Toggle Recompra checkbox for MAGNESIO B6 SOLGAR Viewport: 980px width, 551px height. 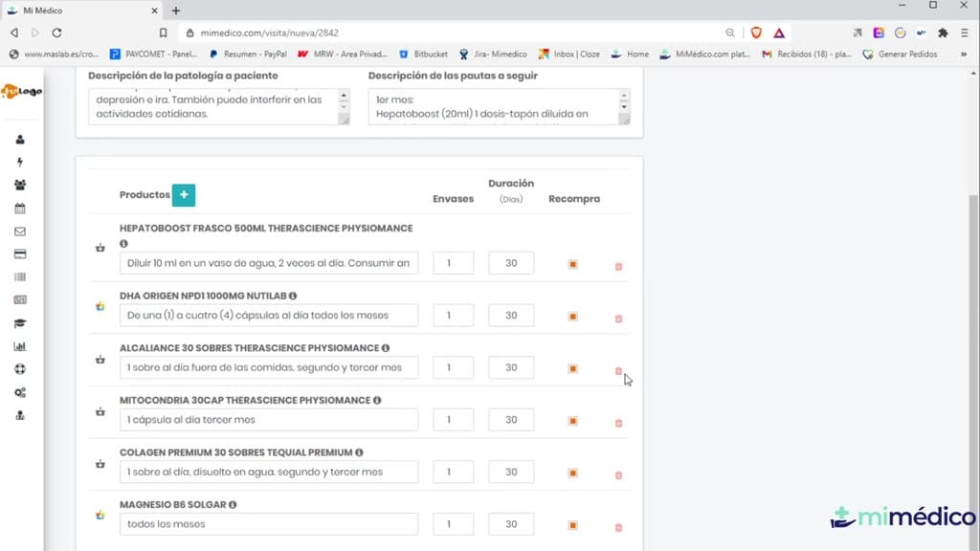pyautogui.click(x=572, y=525)
